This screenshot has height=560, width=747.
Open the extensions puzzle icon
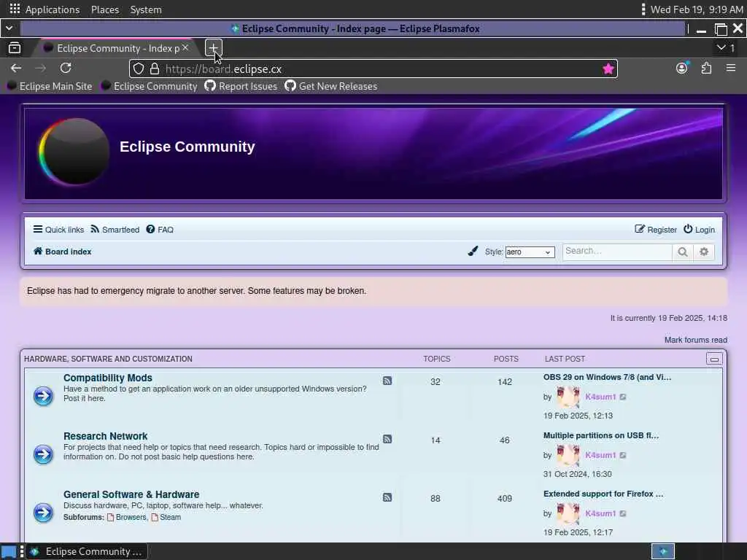706,68
